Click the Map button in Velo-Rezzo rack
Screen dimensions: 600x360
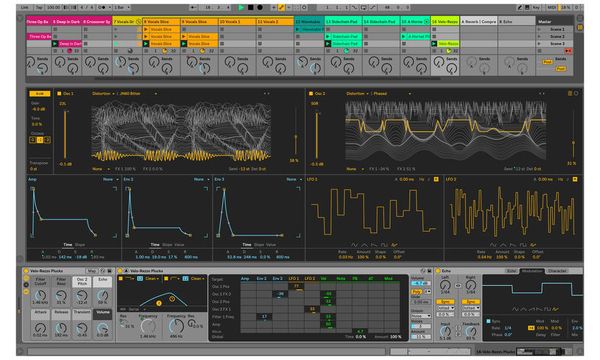pos(92,271)
